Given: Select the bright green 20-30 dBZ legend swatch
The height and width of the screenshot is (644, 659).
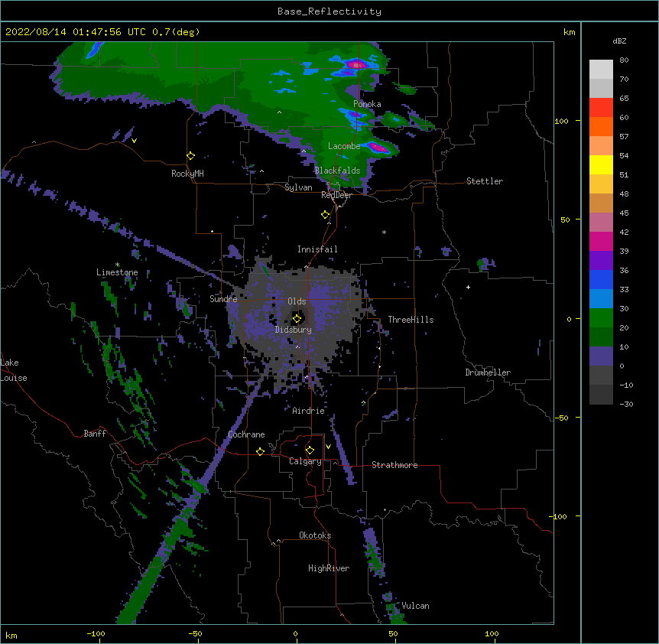Looking at the screenshot, I should click(x=601, y=318).
